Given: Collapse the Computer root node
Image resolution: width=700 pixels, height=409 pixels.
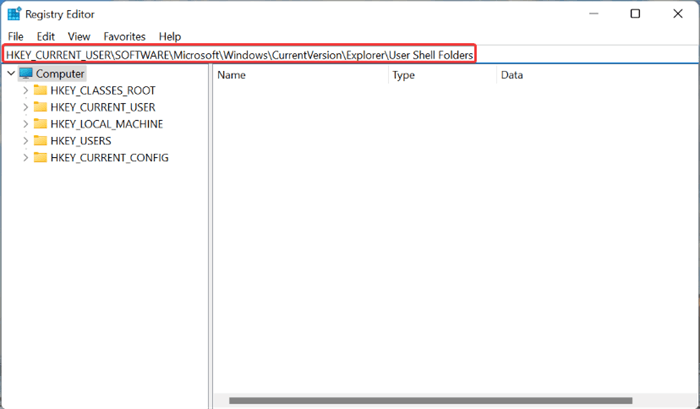Looking at the screenshot, I should (11, 73).
